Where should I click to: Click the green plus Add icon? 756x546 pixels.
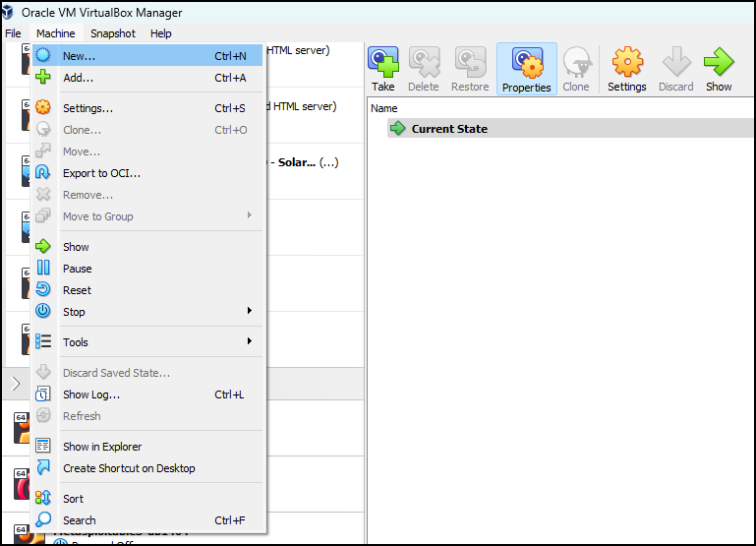(43, 77)
